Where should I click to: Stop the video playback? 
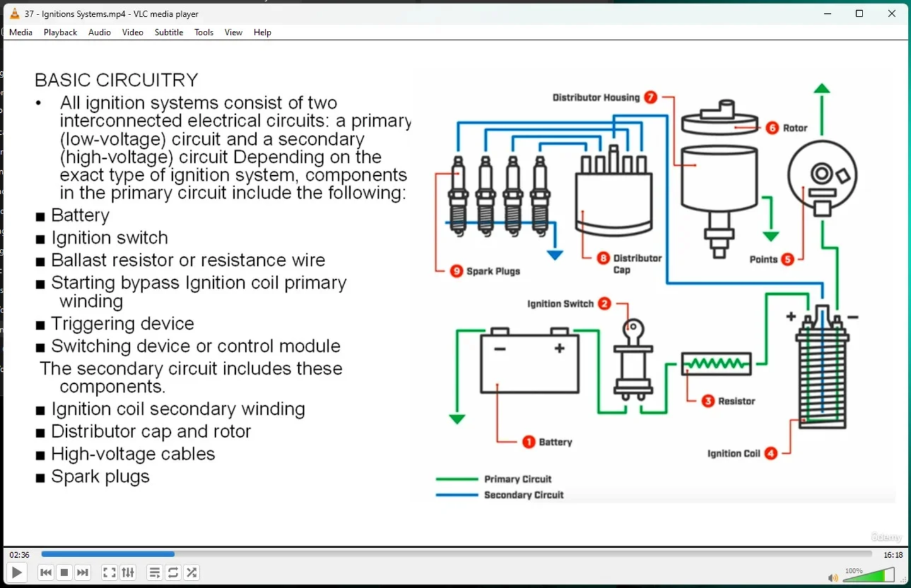(64, 572)
